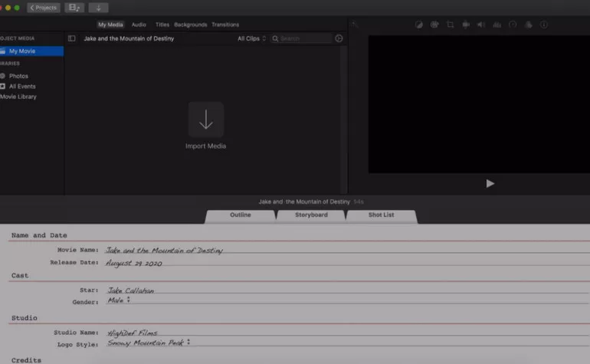Open the media library list button
590x364 pixels.
pos(74,8)
